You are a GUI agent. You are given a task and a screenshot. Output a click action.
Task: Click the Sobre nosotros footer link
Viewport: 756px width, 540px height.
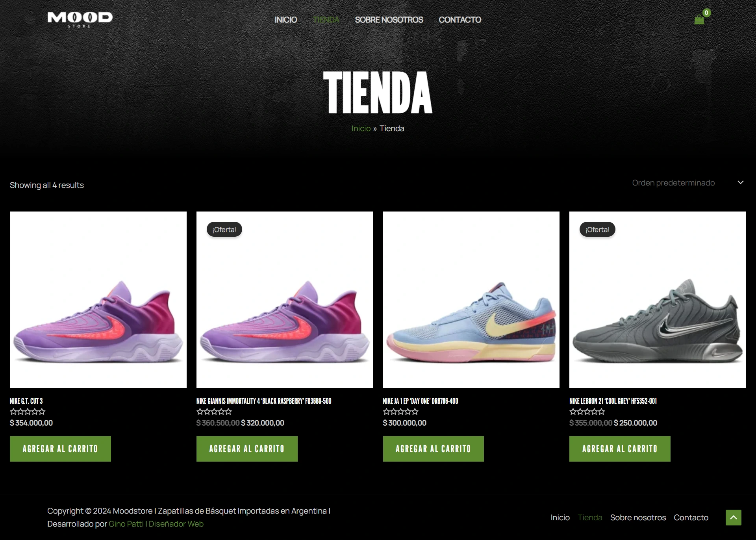point(638,518)
